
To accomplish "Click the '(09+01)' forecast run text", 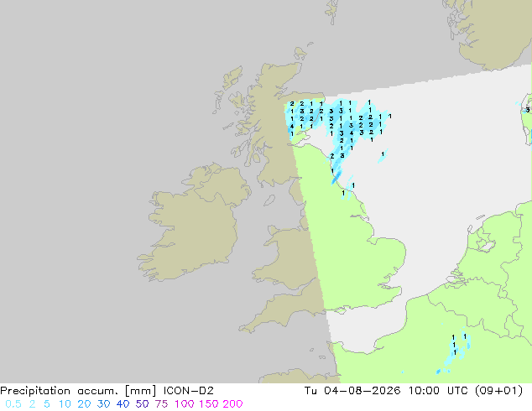I will (499, 391).
